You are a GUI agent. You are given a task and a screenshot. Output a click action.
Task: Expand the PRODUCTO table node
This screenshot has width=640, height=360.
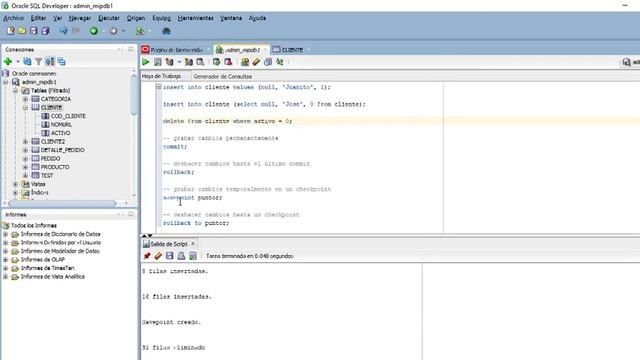(x=25, y=167)
